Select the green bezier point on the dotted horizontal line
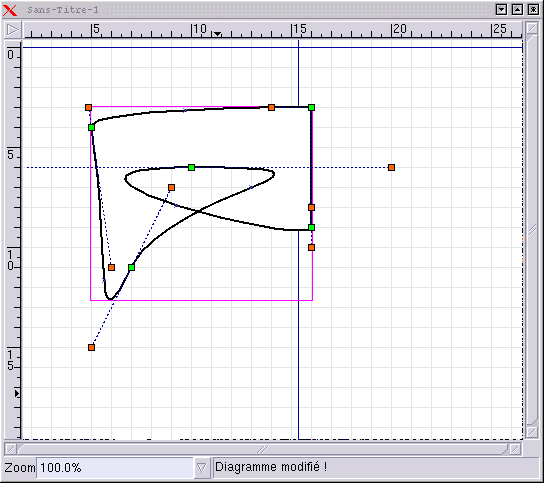This screenshot has height=483, width=544. click(192, 168)
